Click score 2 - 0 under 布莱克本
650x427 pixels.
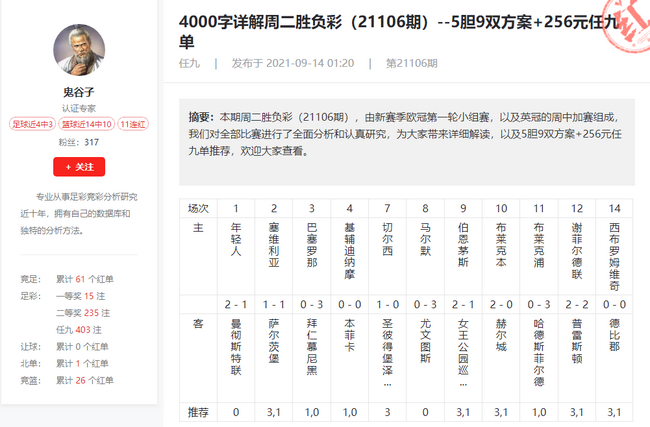501,305
